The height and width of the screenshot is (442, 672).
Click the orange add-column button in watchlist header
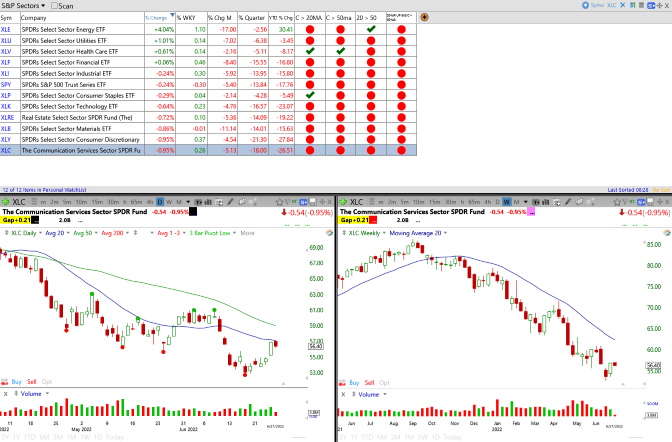(x=424, y=18)
